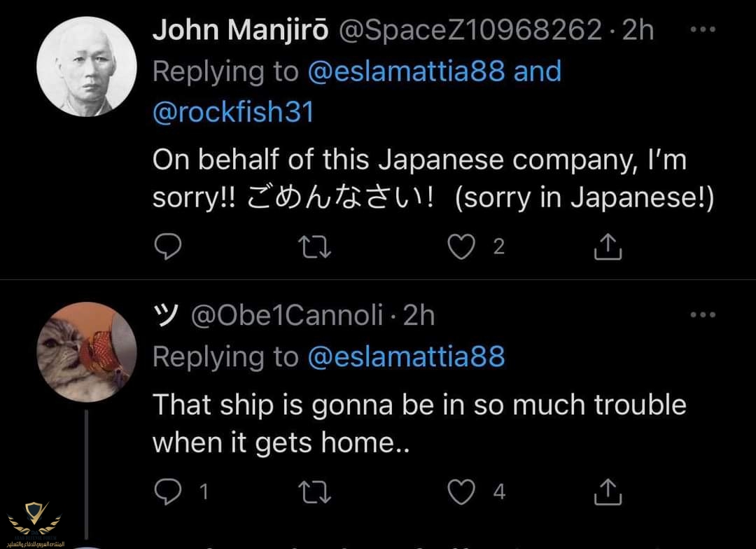Image resolution: width=756 pixels, height=549 pixels.
Task: Click the @SpaceZ10968262 handle
Action: [x=470, y=30]
